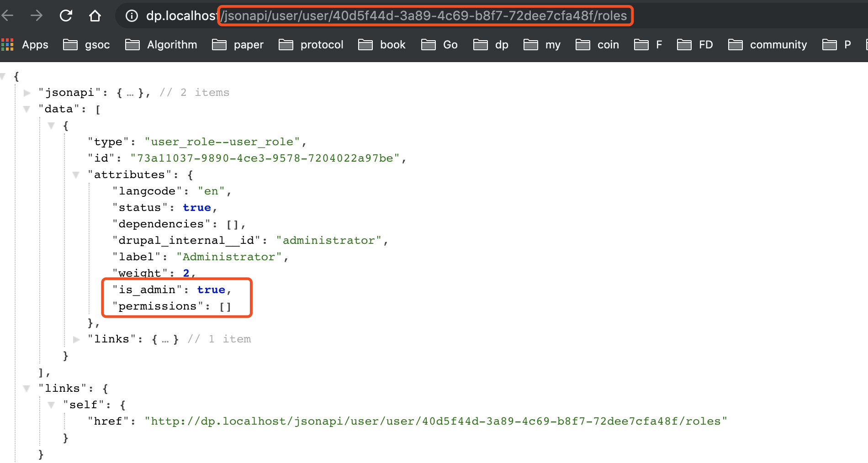
Task: Click the is_admin value true
Action: click(211, 290)
